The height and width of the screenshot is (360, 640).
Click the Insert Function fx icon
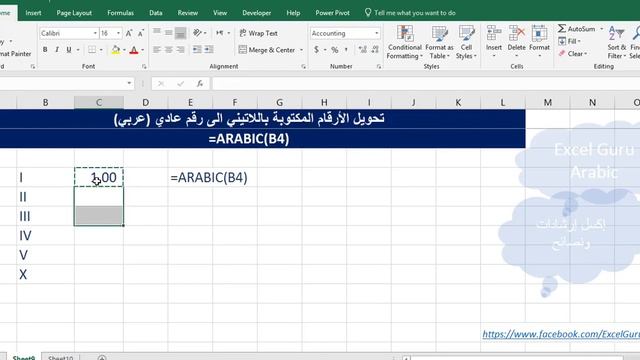(x=200, y=84)
